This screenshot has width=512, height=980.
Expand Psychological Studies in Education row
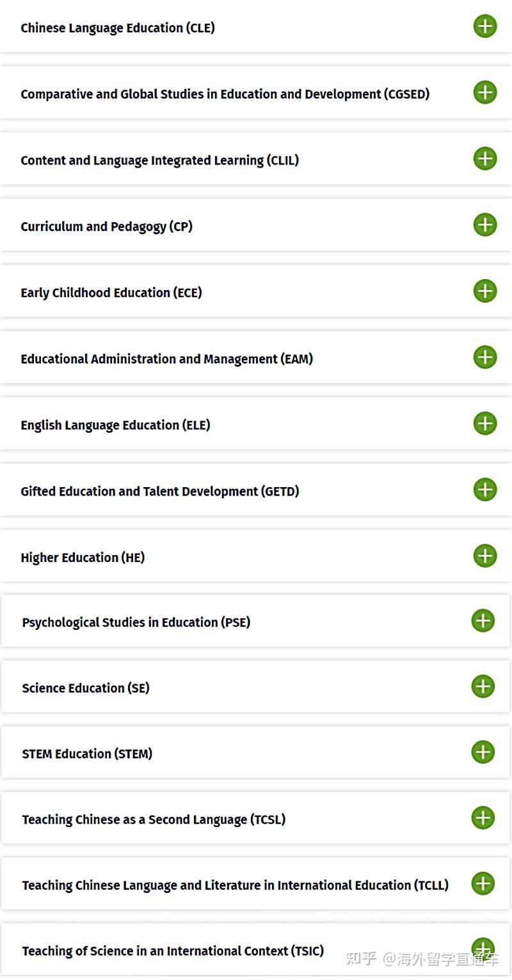(483, 620)
